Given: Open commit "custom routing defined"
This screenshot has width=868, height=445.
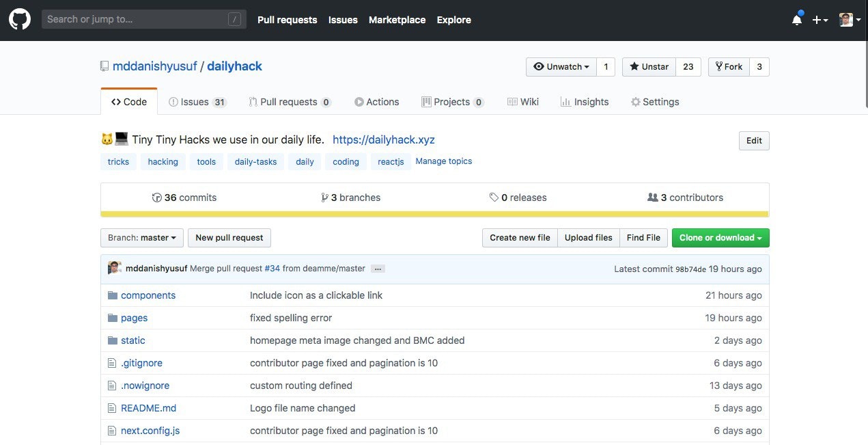Looking at the screenshot, I should [x=301, y=386].
